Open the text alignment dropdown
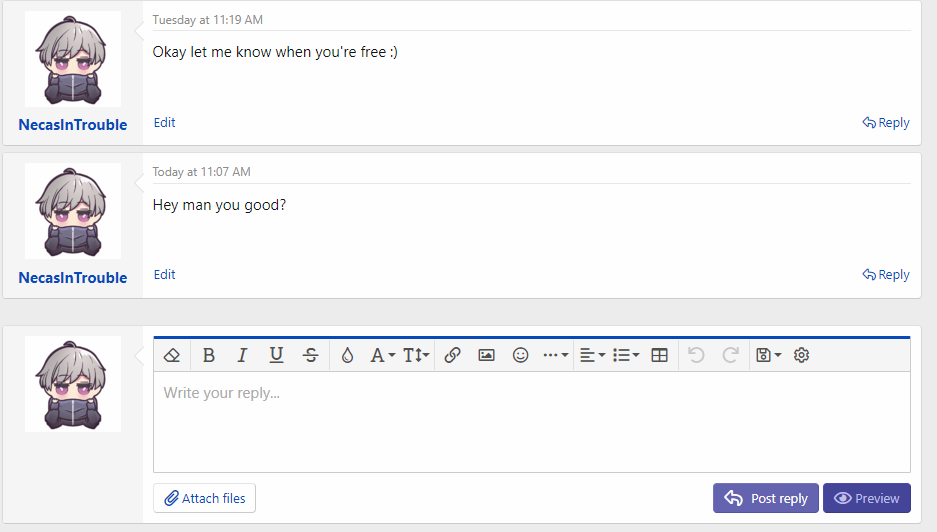Viewport: 937px width, 532px height. pos(592,355)
